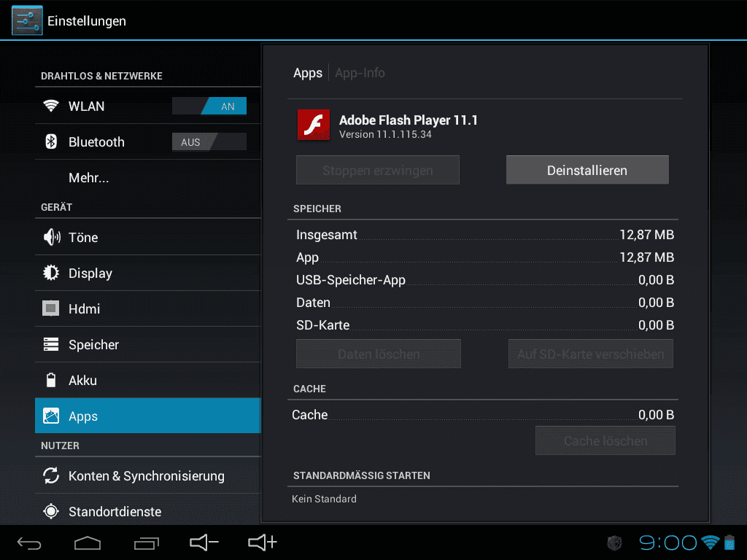747x560 pixels.
Task: Open Display settings
Action: (x=147, y=273)
